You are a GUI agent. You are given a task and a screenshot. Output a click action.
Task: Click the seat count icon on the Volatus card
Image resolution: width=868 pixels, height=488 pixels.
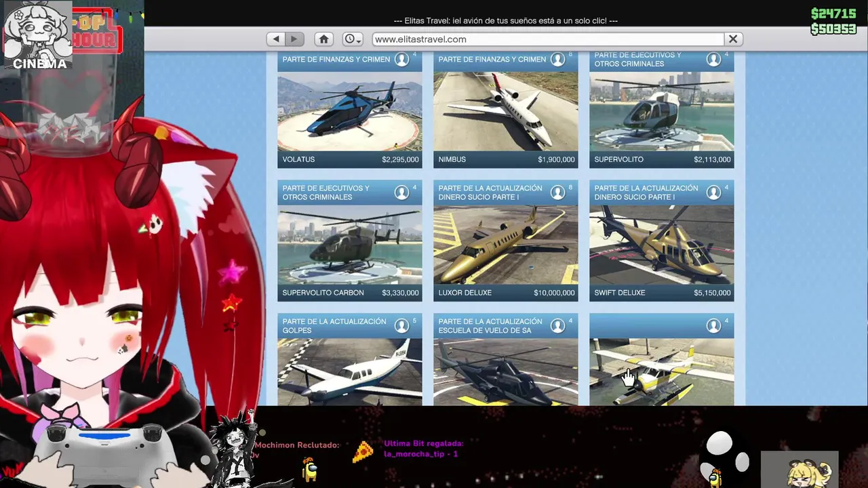coord(402,60)
